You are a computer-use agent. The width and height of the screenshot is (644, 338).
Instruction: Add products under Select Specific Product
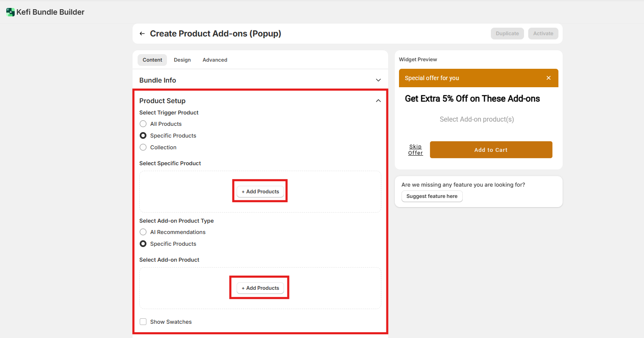[260, 192]
